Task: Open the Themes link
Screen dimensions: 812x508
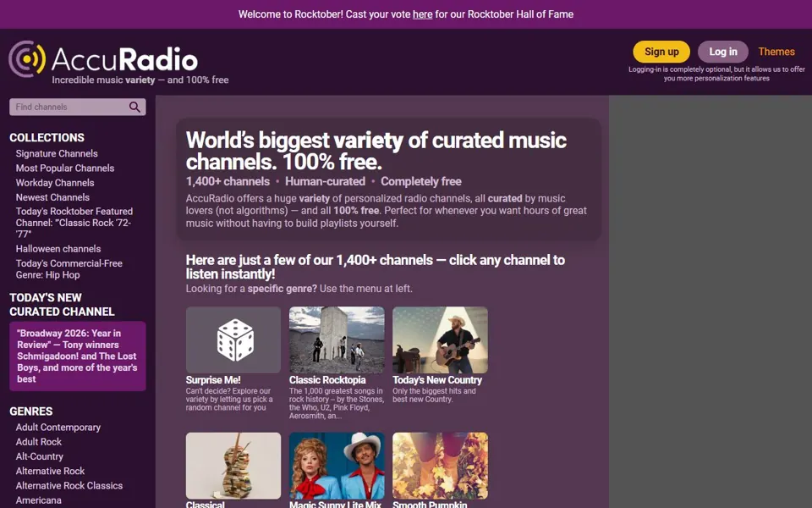Action: click(776, 52)
